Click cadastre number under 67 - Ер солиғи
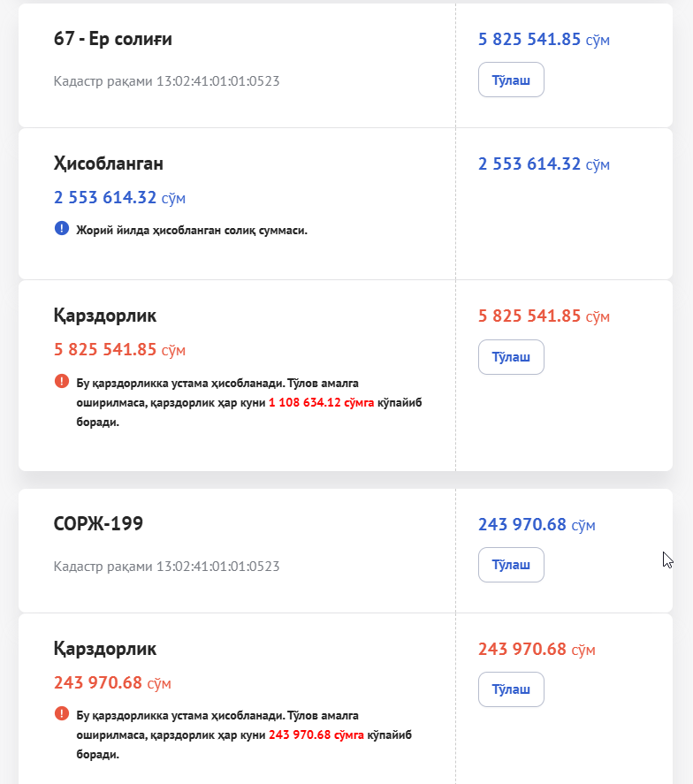This screenshot has height=784, width=693. click(166, 81)
